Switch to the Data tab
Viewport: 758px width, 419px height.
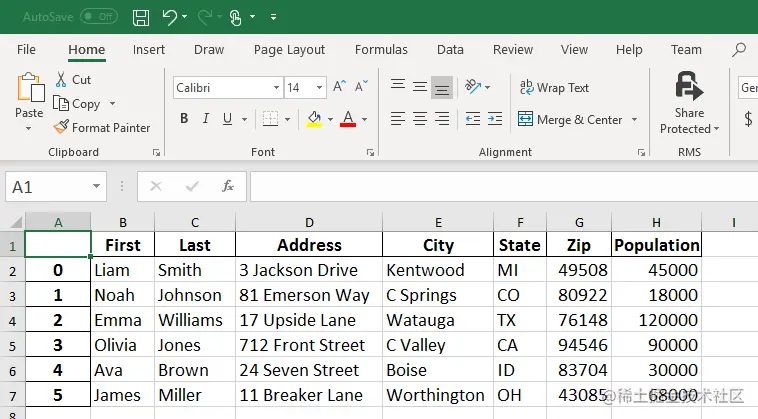click(x=450, y=49)
